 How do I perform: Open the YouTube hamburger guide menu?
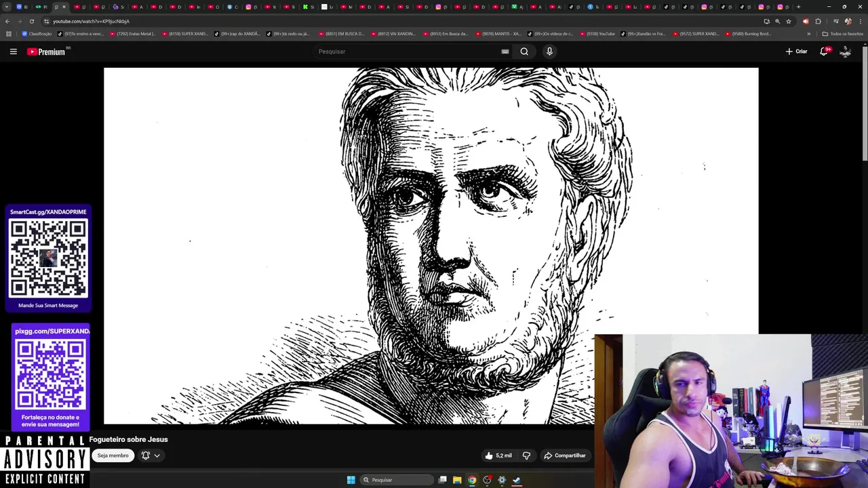click(x=13, y=52)
